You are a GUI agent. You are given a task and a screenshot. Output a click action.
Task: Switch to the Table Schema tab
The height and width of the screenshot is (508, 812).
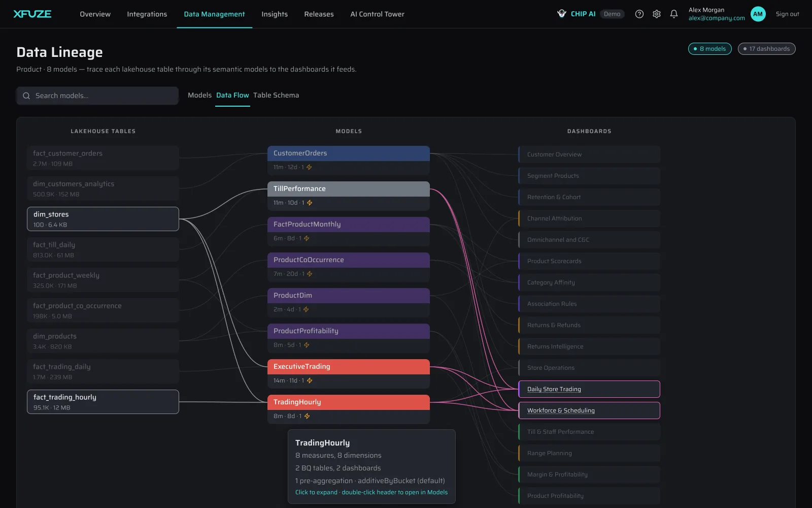click(x=276, y=95)
